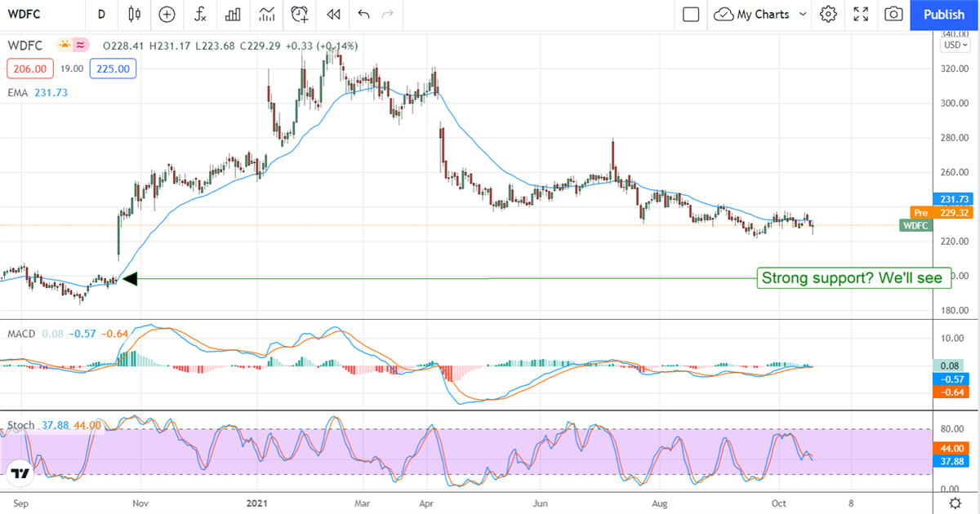Screen dimensions: 980x514
Task: Click the 19.00 spread value between prices
Action: pyautogui.click(x=72, y=69)
